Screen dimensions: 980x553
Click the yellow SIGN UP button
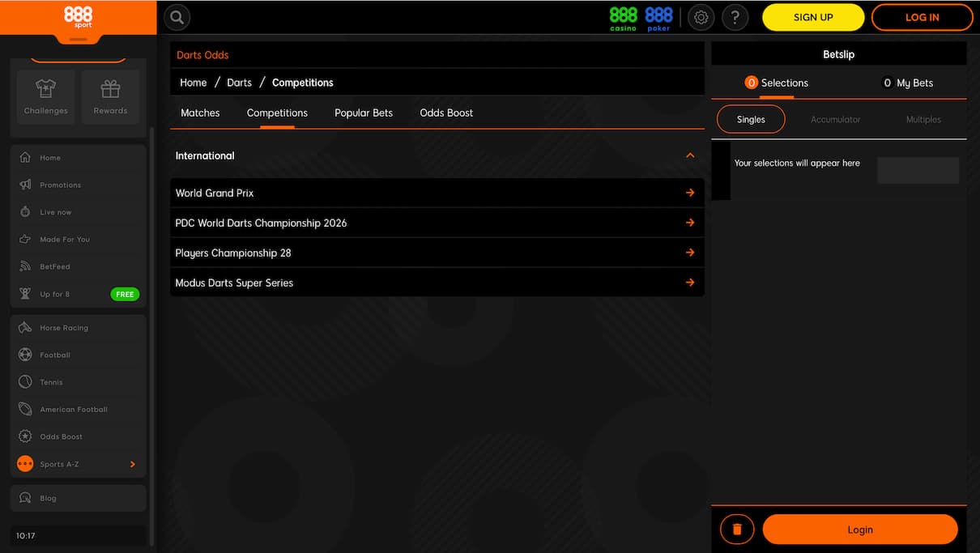813,17
